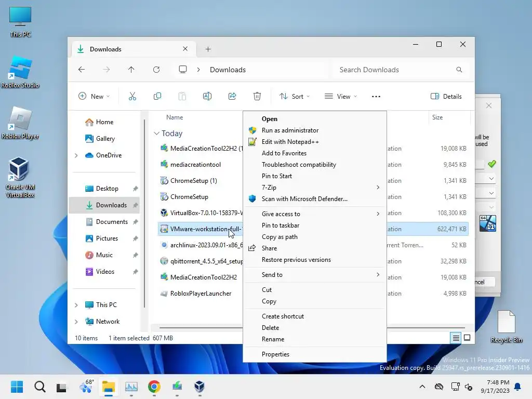532x399 pixels.
Task: Open a new Explorer tab with plus
Action: (x=208, y=49)
